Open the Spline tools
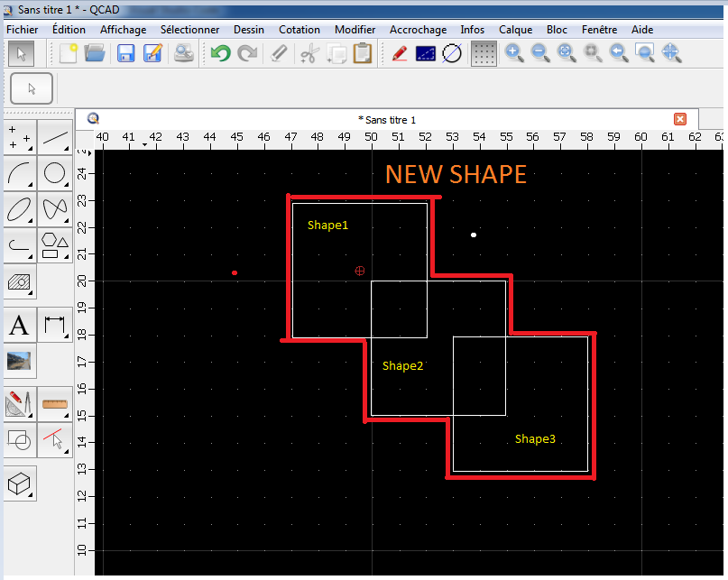The height and width of the screenshot is (580, 728). click(55, 209)
